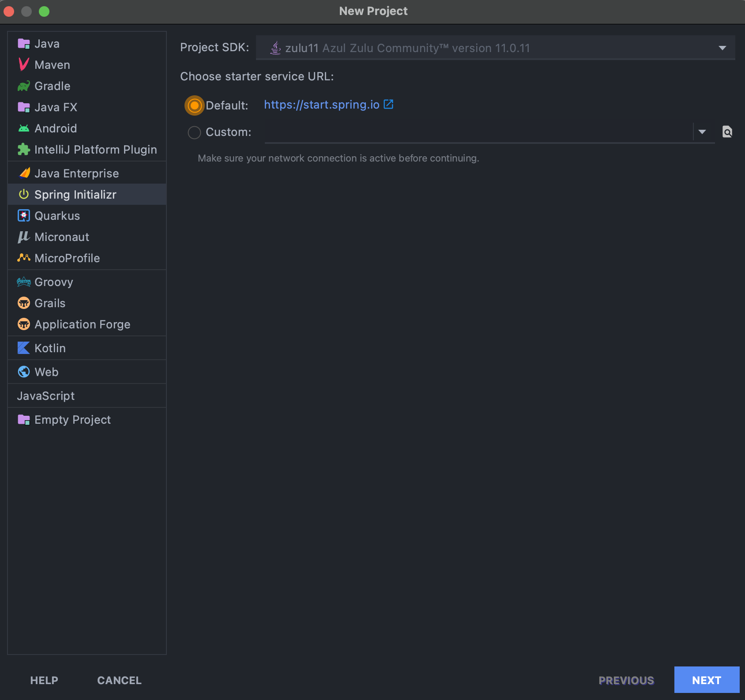Image resolution: width=745 pixels, height=700 pixels.
Task: Choose the Kotlin project type
Action: pyautogui.click(x=87, y=348)
